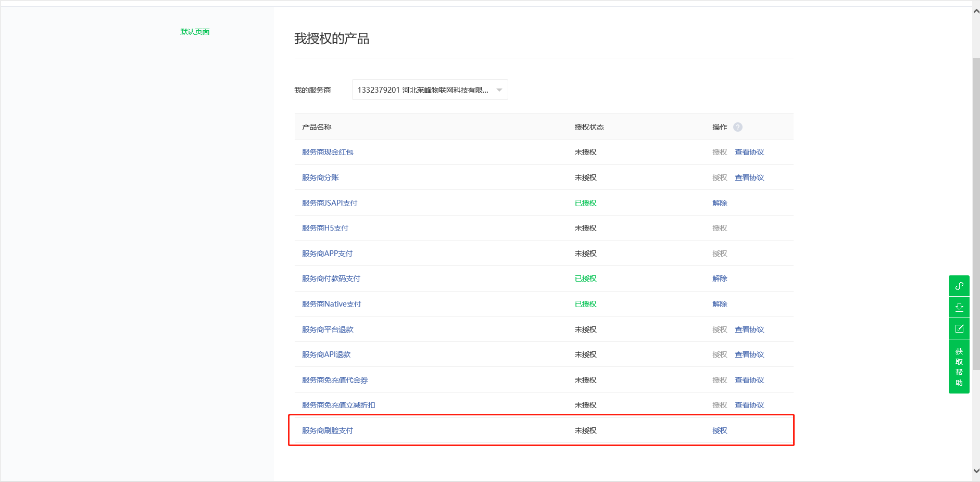Screen dimensions: 980x482
Task: Open product link 服务商免充值代金券
Action: [335, 380]
